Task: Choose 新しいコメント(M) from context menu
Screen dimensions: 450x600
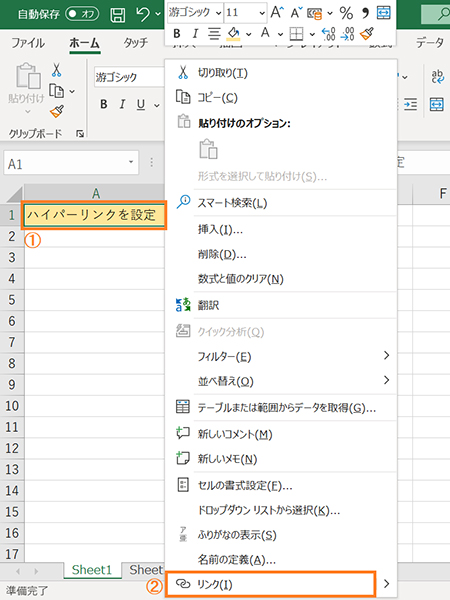Action: click(x=281, y=434)
